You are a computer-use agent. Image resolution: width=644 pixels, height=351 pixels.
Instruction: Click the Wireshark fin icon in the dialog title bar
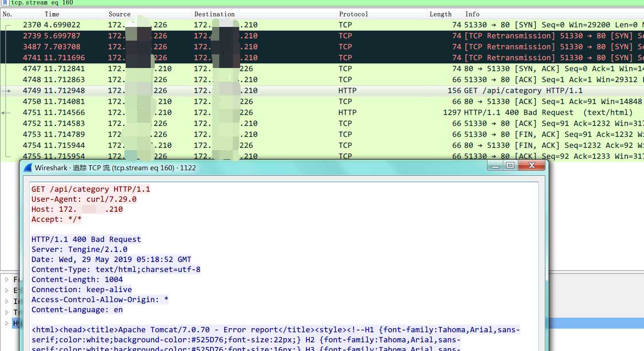[x=28, y=168]
